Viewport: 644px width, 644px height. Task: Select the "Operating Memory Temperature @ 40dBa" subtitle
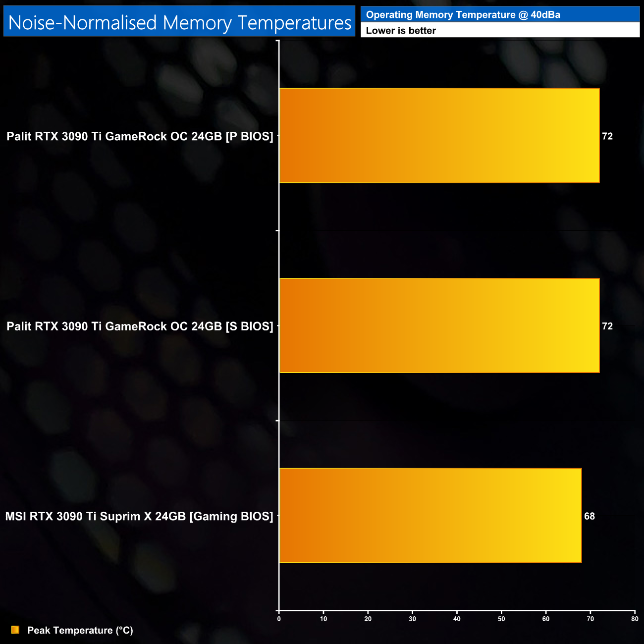[463, 15]
